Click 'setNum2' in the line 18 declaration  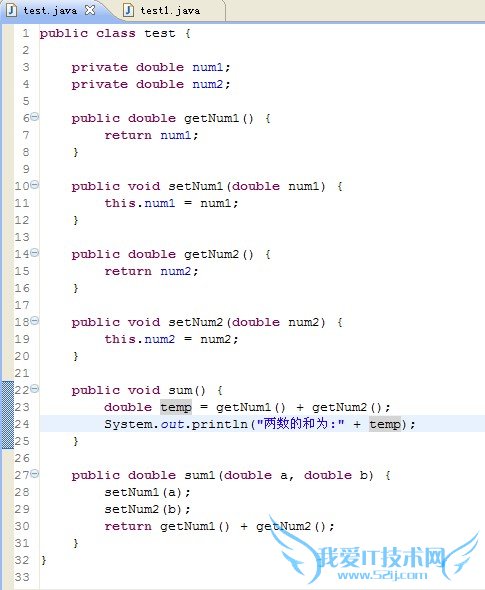click(x=196, y=322)
